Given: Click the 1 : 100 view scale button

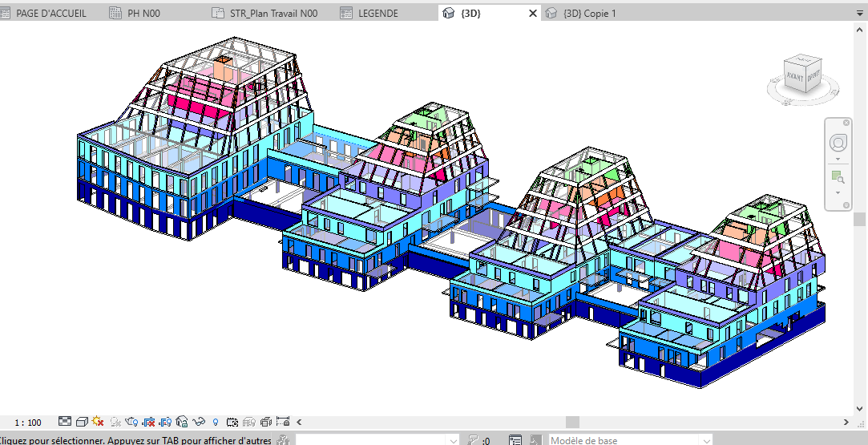Looking at the screenshot, I should [28, 422].
